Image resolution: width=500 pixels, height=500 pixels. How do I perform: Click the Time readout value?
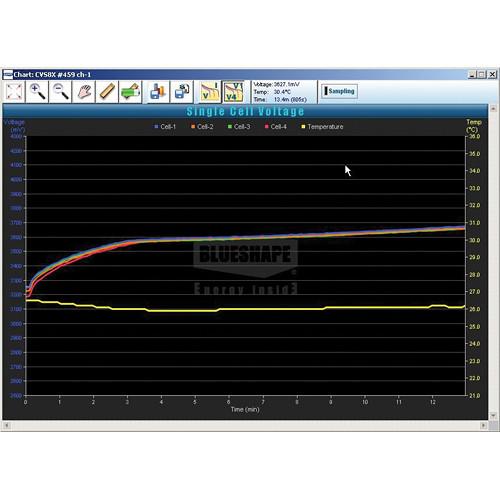290,99
